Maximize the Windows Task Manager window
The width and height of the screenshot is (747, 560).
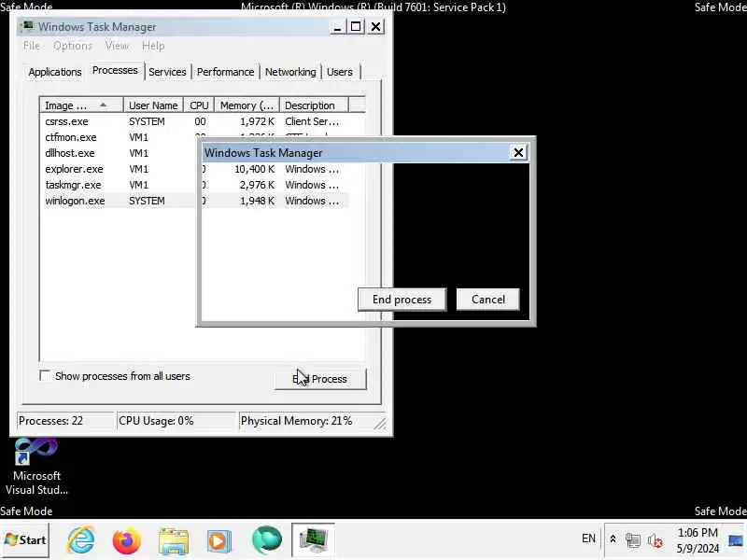click(356, 27)
